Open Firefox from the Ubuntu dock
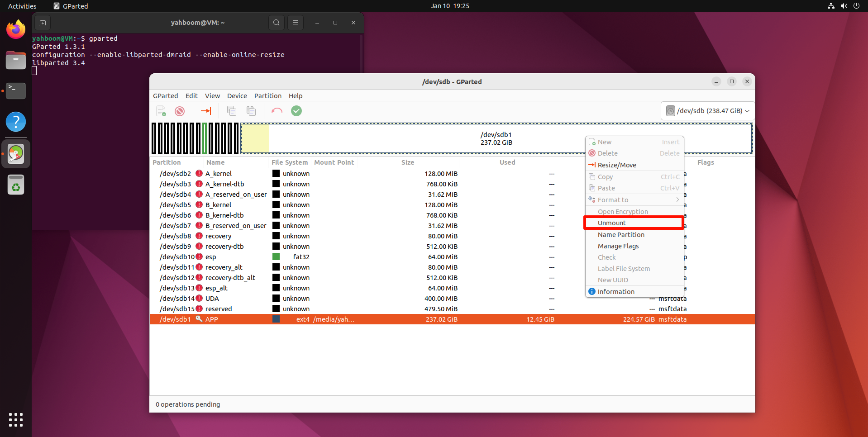Viewport: 868px width, 437px height. pos(16,30)
